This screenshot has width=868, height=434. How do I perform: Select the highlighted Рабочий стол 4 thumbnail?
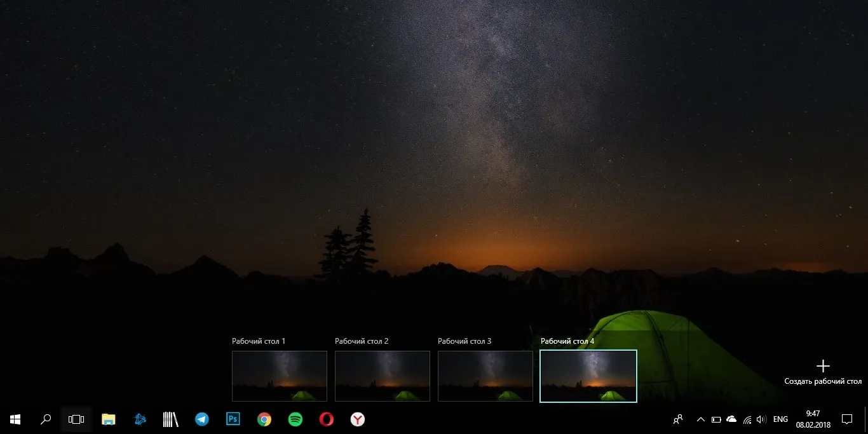(x=588, y=376)
